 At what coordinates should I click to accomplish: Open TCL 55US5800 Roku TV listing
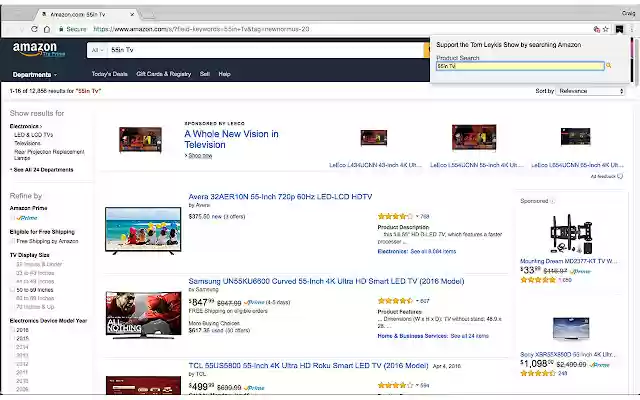[x=308, y=366]
